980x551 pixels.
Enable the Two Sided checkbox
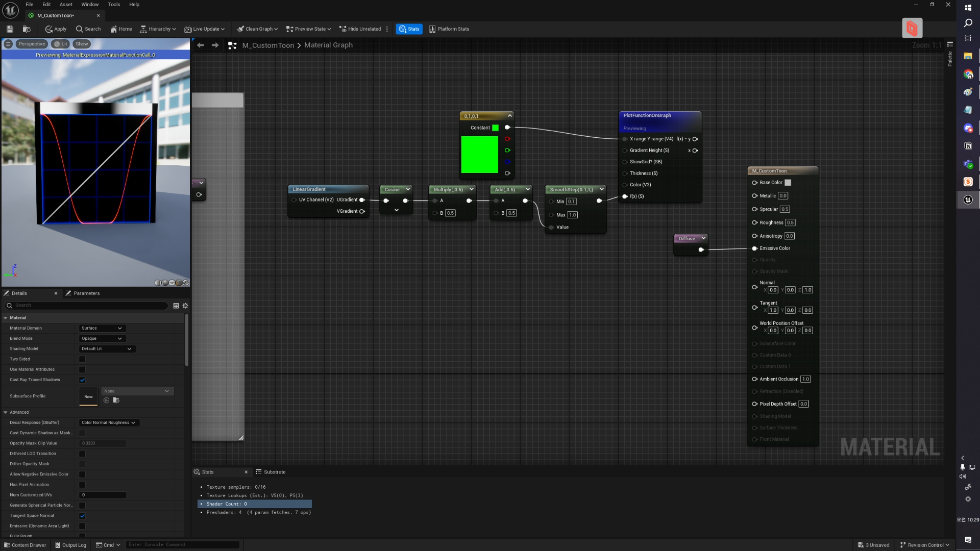[82, 359]
